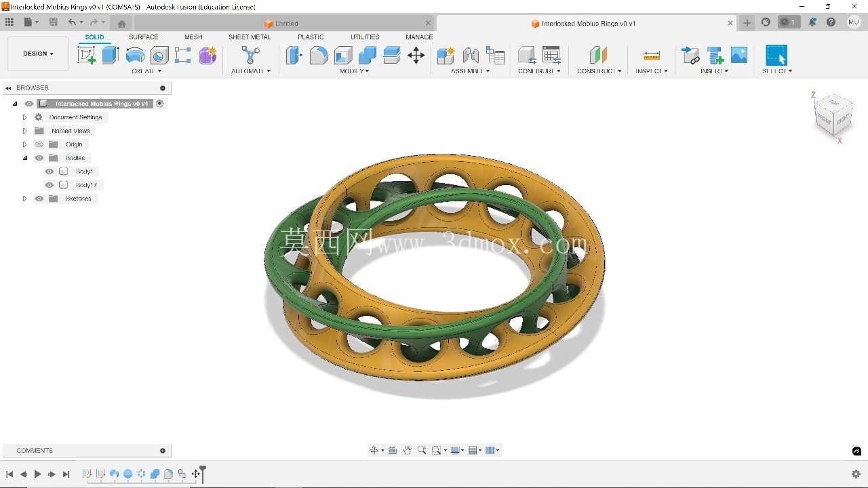Expand the Sketches folder

[25, 199]
